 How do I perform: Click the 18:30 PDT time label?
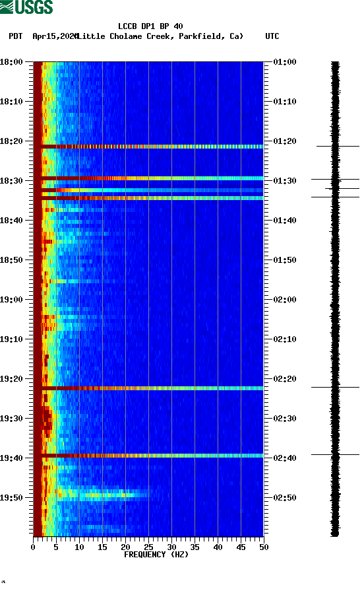11,181
